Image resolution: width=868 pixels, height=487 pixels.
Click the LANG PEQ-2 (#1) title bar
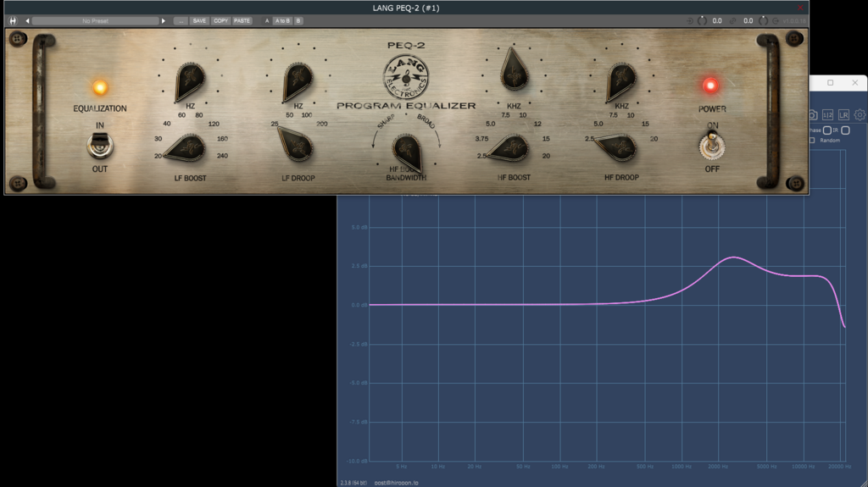coord(406,8)
